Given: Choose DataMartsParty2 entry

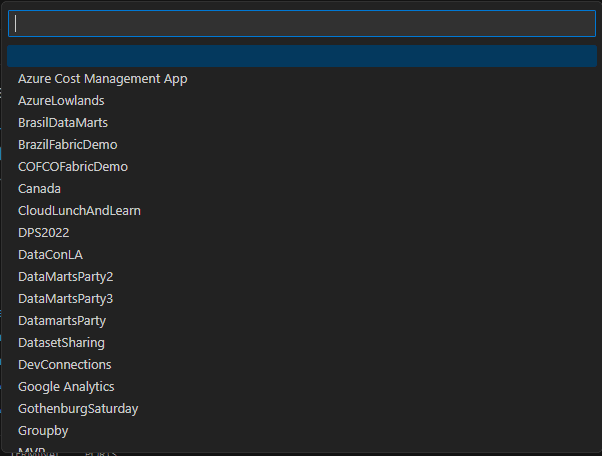Looking at the screenshot, I should tap(302, 276).
